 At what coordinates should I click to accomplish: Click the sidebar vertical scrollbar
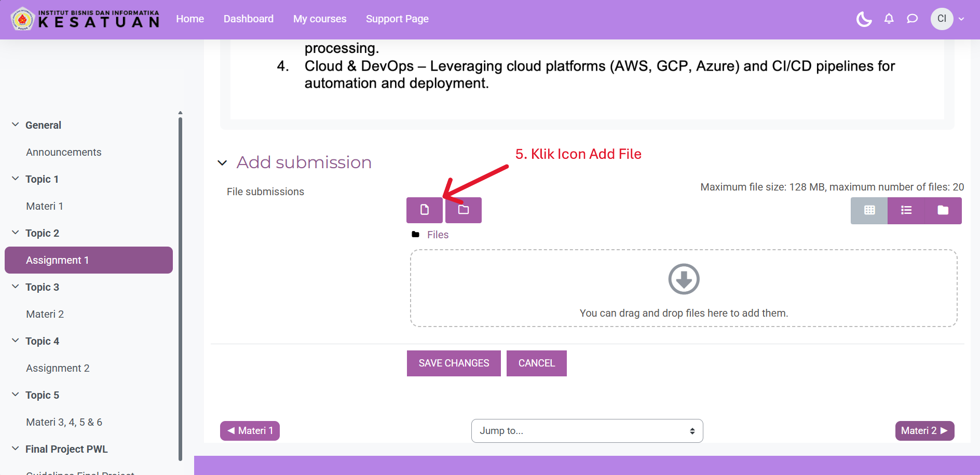pos(180,286)
